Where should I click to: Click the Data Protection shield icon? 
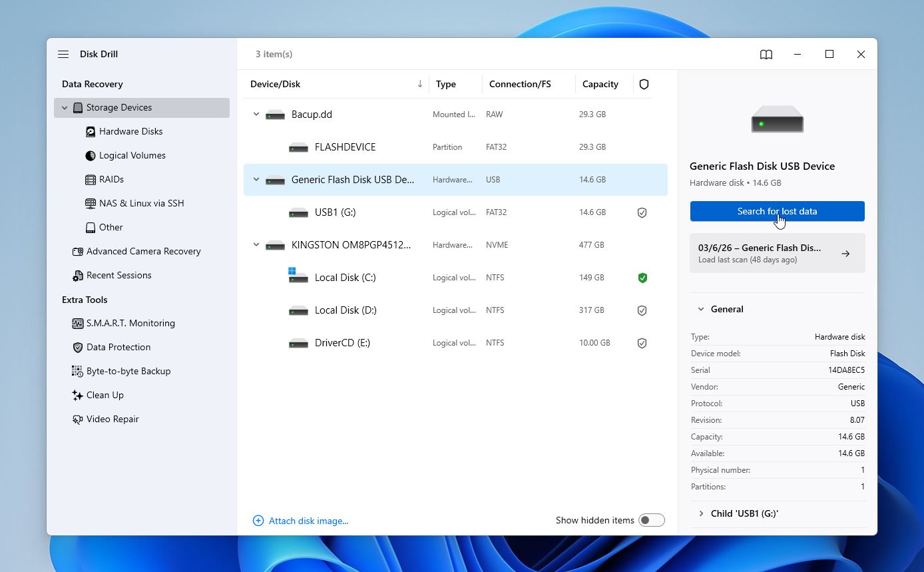coord(78,348)
